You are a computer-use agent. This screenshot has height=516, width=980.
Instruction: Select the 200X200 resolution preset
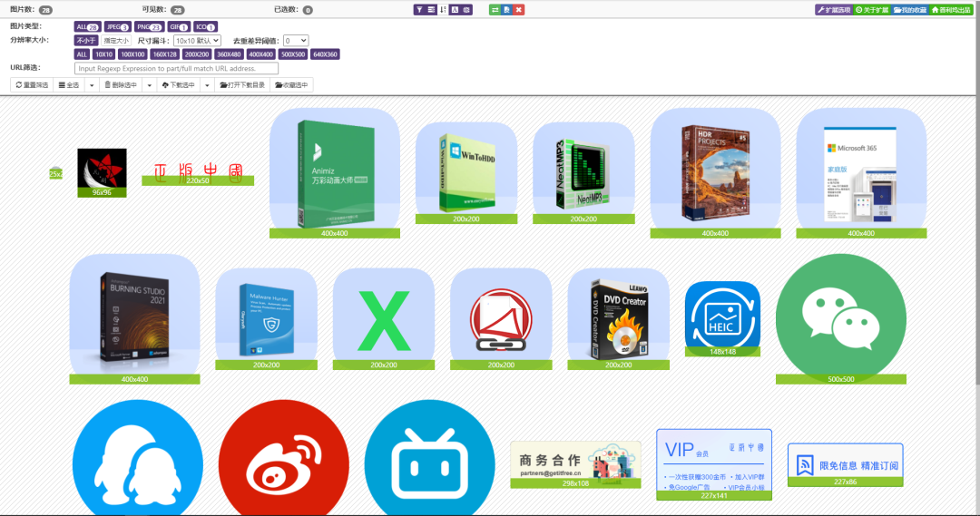[196, 54]
